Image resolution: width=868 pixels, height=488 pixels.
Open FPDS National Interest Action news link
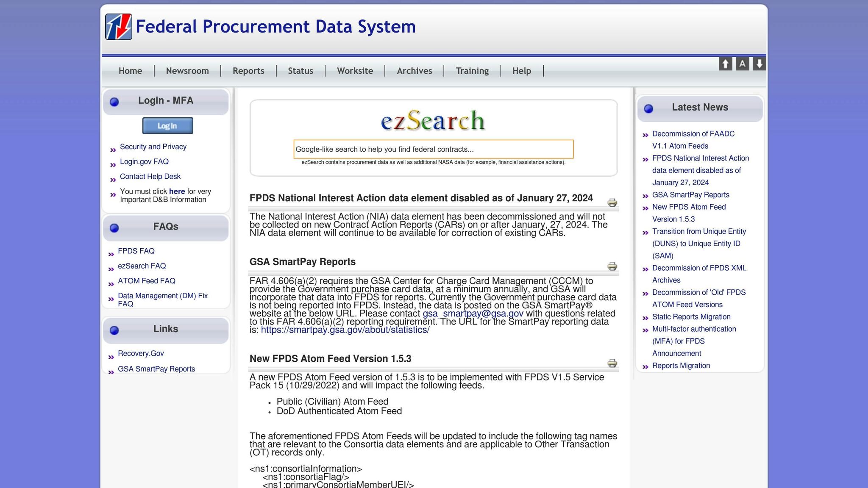701,170
